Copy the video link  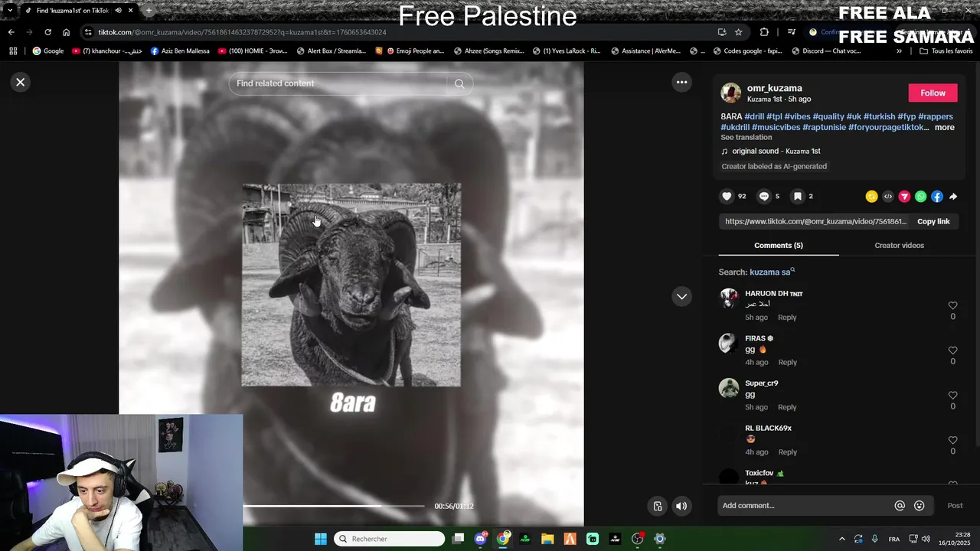[933, 221]
